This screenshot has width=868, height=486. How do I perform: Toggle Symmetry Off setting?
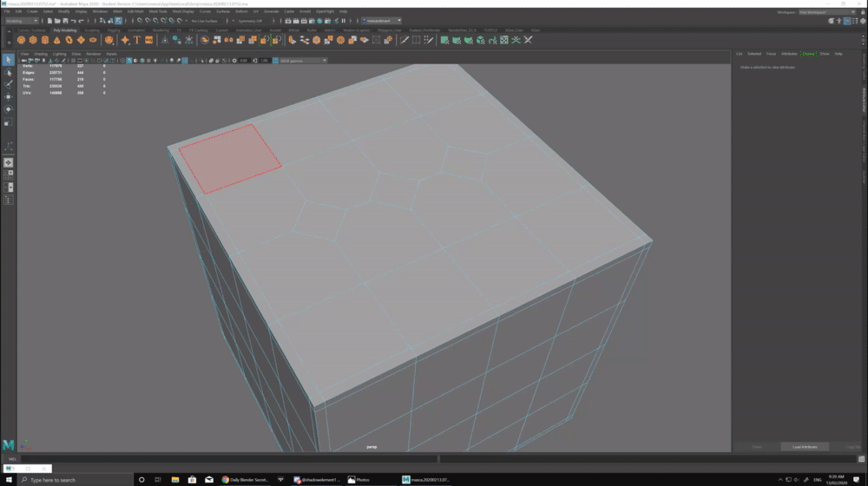tap(249, 21)
